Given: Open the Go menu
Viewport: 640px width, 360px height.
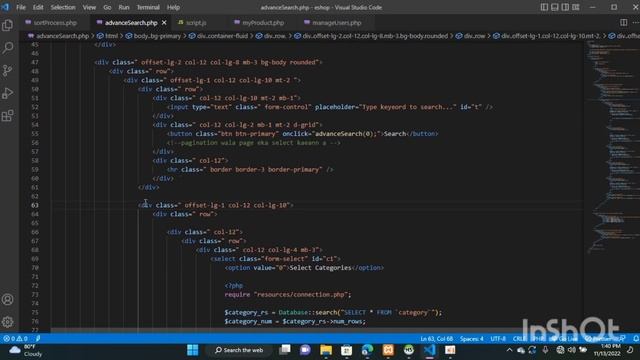Looking at the screenshot, I should (107, 7).
